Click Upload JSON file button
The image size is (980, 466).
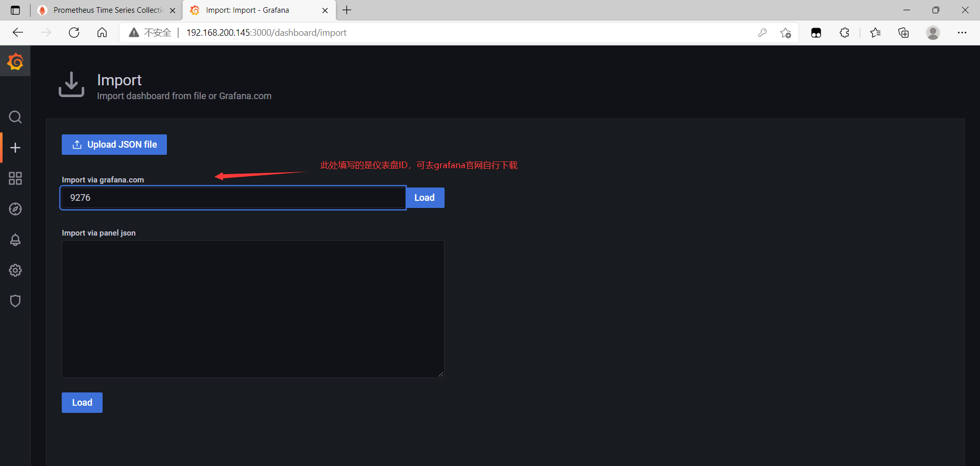[114, 145]
